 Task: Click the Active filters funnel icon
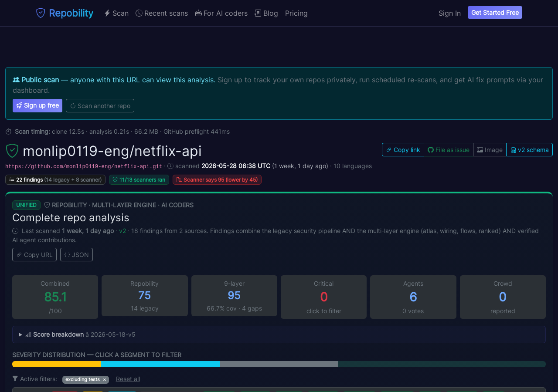tap(15, 378)
